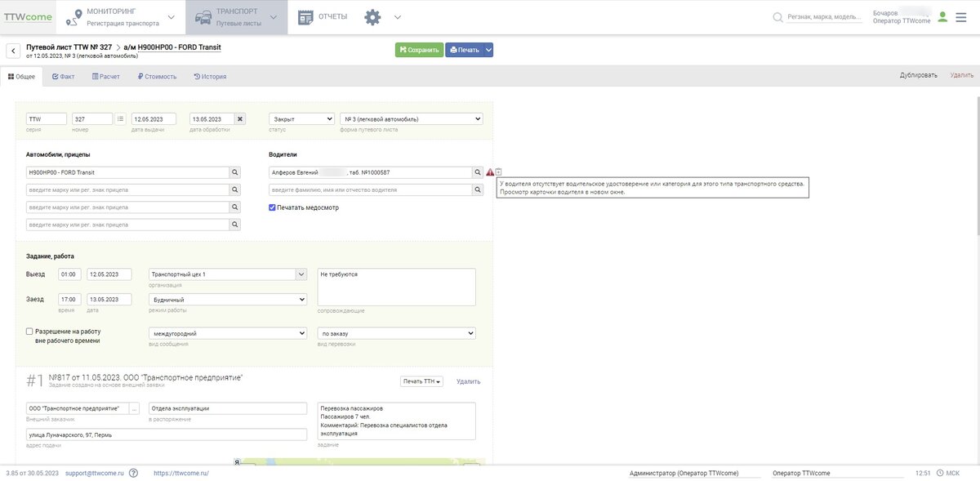The image size is (980, 481).
Task: Click the empty driver name input field
Action: 370,189
